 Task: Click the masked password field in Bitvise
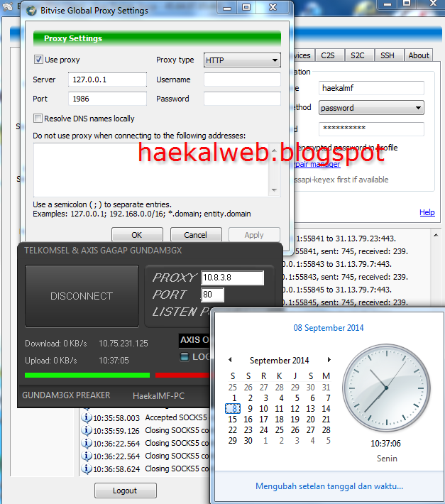pos(371,129)
